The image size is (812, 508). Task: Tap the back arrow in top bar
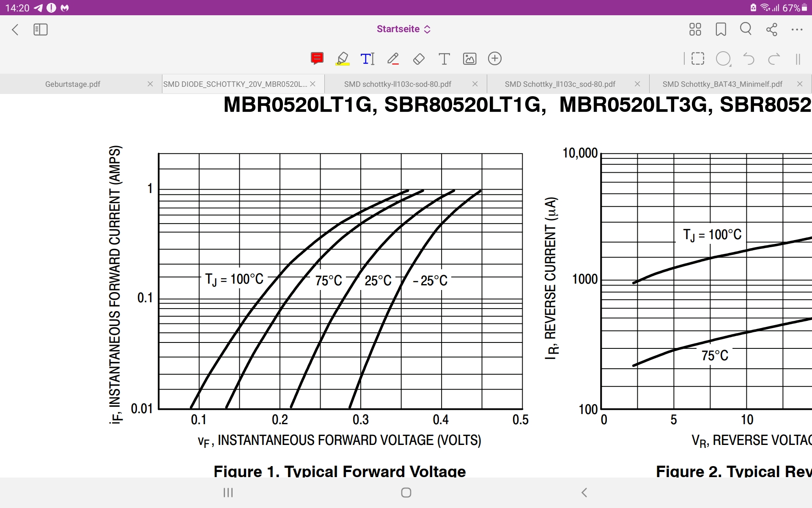tap(15, 30)
